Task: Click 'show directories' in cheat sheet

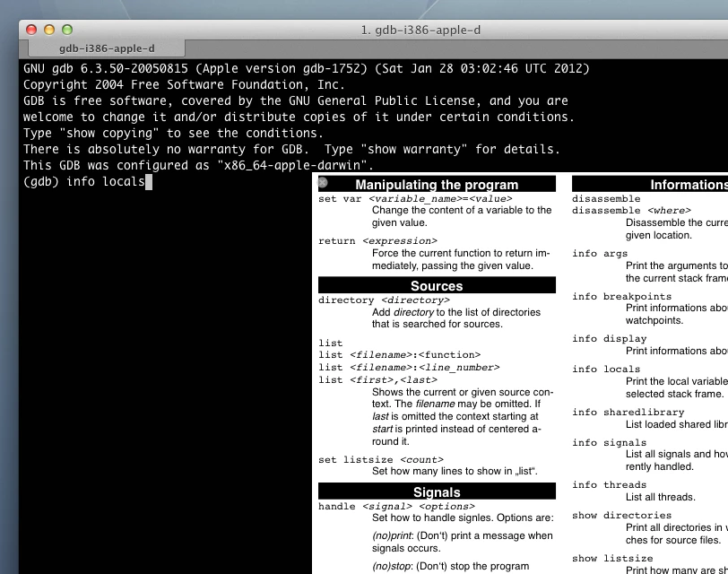Action: [x=621, y=516]
